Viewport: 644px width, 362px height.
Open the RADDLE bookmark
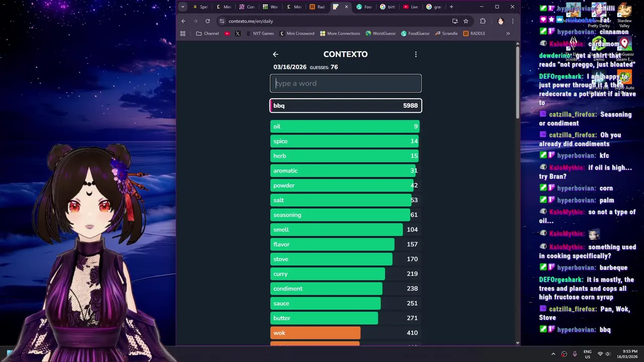click(x=474, y=34)
